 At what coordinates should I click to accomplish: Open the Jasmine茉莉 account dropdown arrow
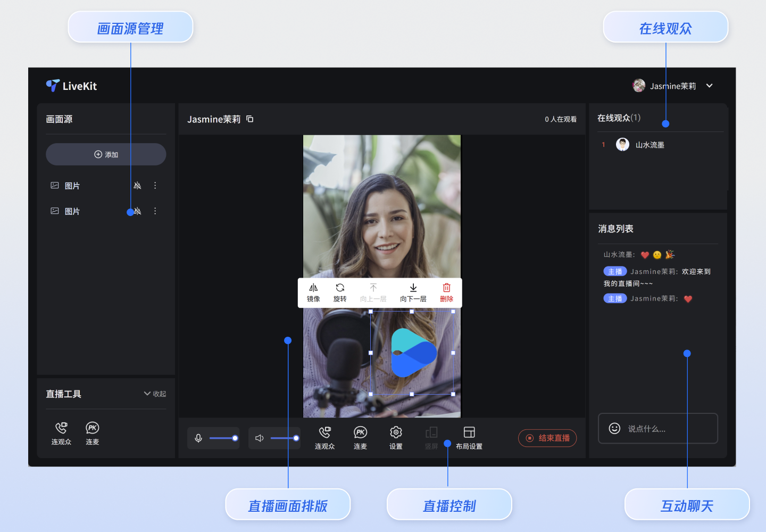[x=709, y=86]
